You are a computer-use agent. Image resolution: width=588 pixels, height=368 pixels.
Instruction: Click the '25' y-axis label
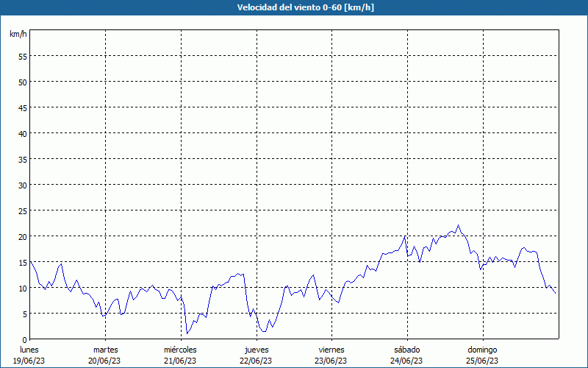pos(23,211)
